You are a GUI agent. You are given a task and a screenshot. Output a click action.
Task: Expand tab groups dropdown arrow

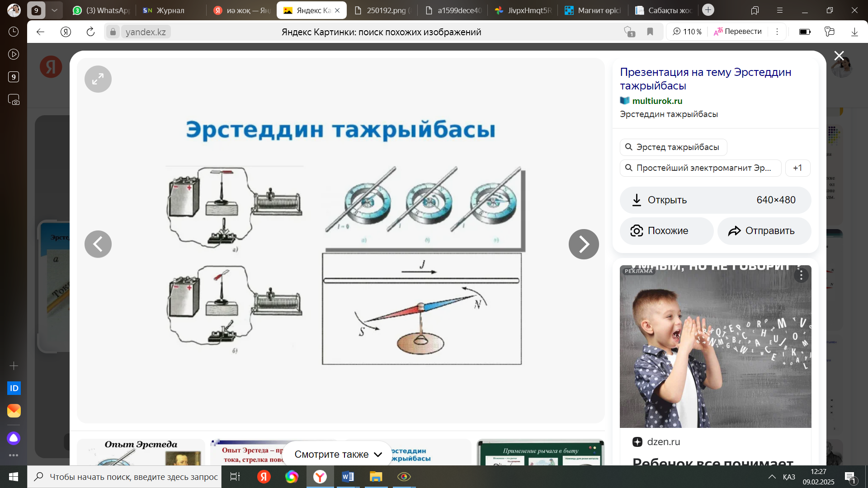point(54,10)
